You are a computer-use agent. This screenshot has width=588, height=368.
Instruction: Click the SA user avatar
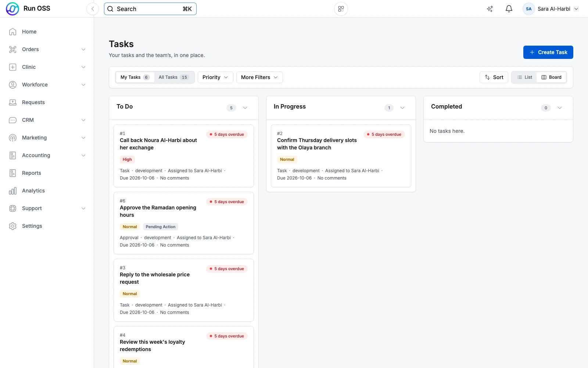click(x=529, y=9)
